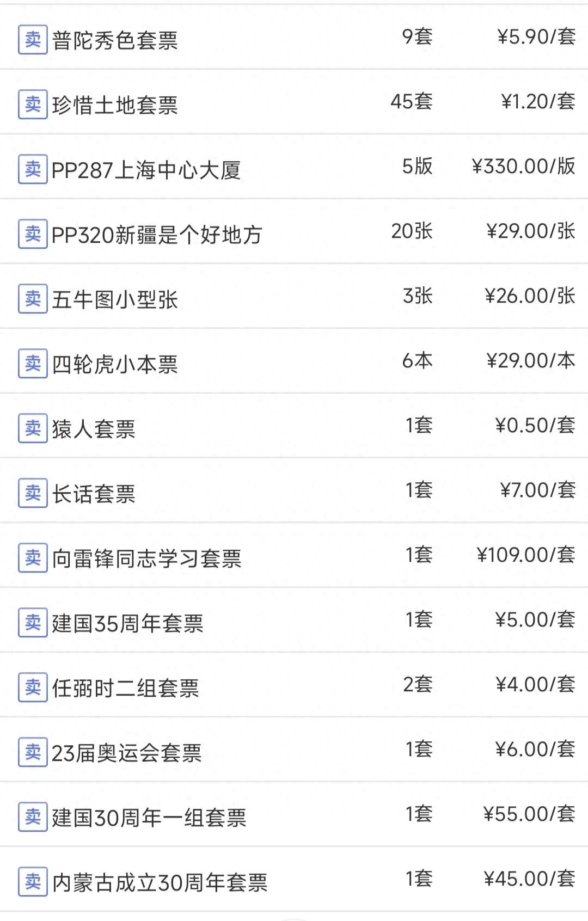The height and width of the screenshot is (921, 588).
Task: Click the 6本 quantity for 四轮虎小本票
Action: tap(417, 361)
